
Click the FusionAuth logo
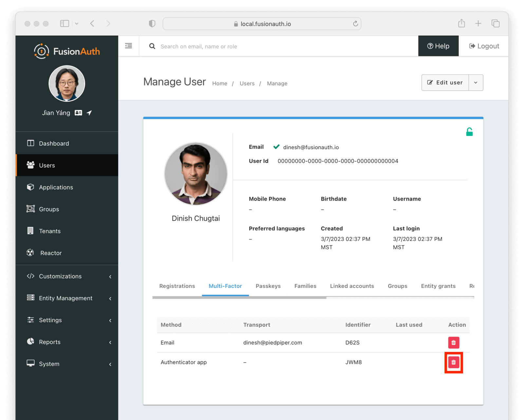click(67, 51)
